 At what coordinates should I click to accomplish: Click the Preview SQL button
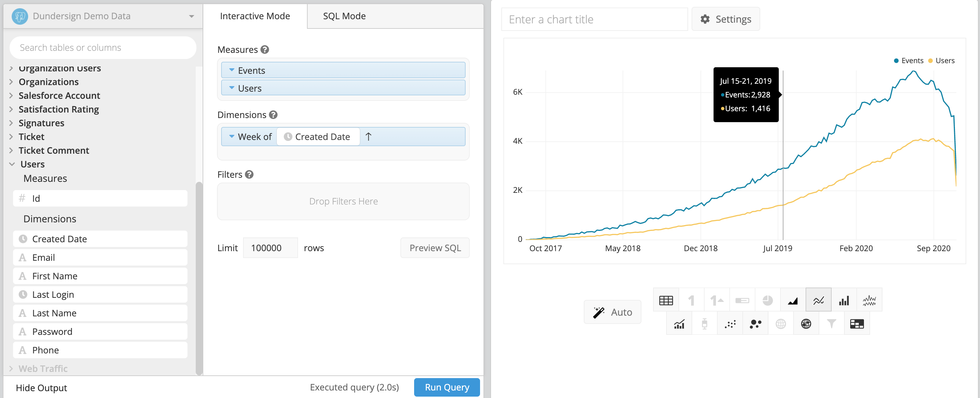coord(435,248)
